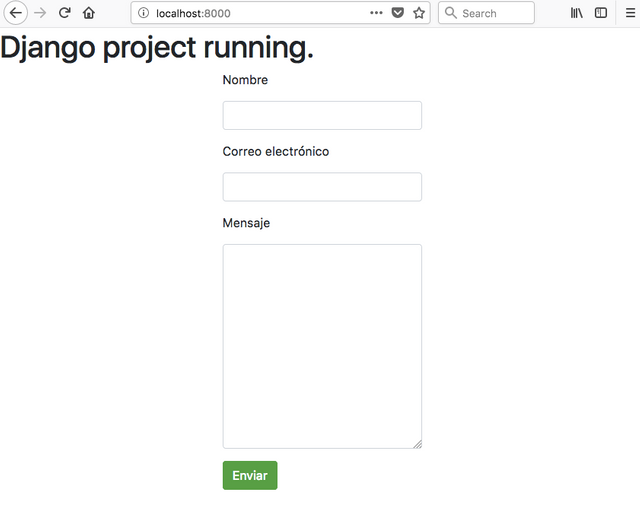Toggle the sidebar view icon
The width and height of the screenshot is (640, 512).
pyautogui.click(x=601, y=13)
